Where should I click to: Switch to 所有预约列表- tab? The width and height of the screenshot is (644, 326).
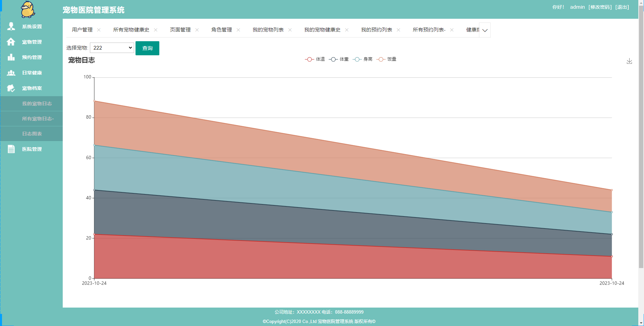pos(429,30)
